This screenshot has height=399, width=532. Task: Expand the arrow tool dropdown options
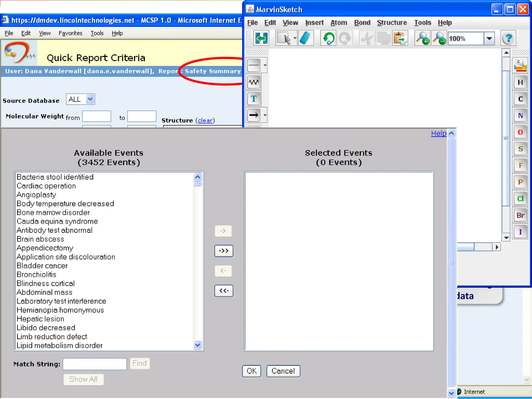tap(265, 115)
